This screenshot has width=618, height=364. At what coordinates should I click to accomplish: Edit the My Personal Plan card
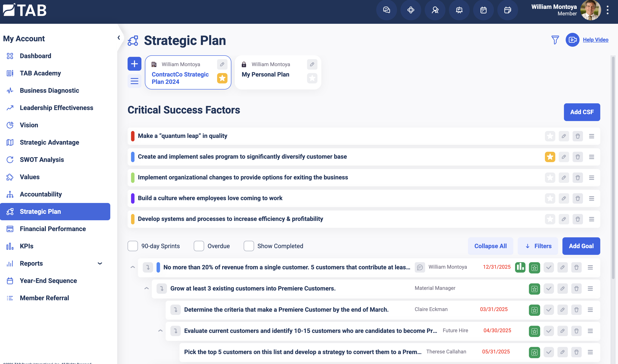(x=312, y=64)
